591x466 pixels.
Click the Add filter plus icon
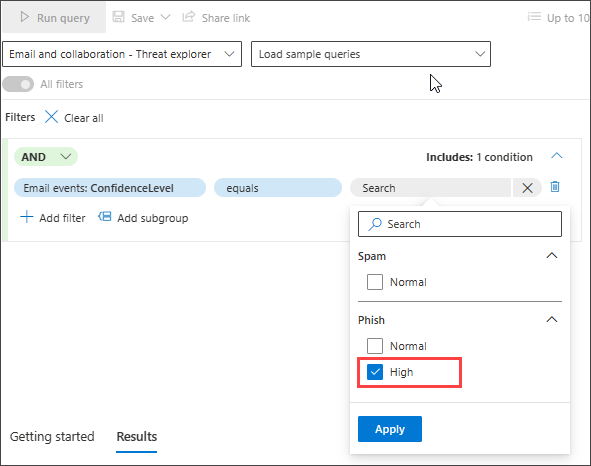pyautogui.click(x=26, y=217)
